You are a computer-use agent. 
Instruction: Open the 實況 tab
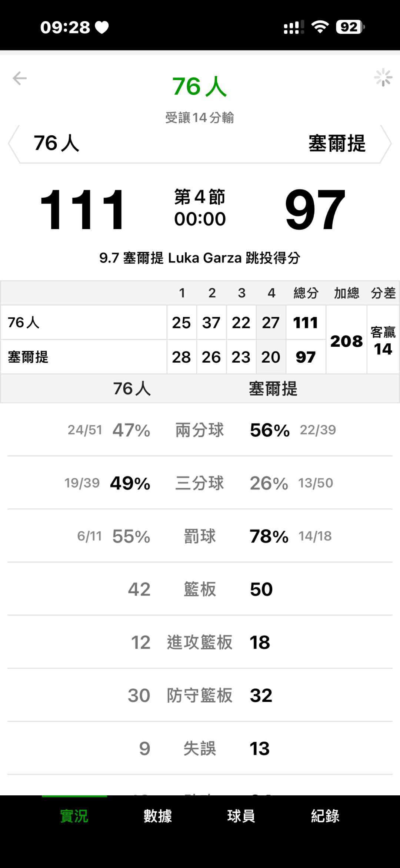point(74,816)
